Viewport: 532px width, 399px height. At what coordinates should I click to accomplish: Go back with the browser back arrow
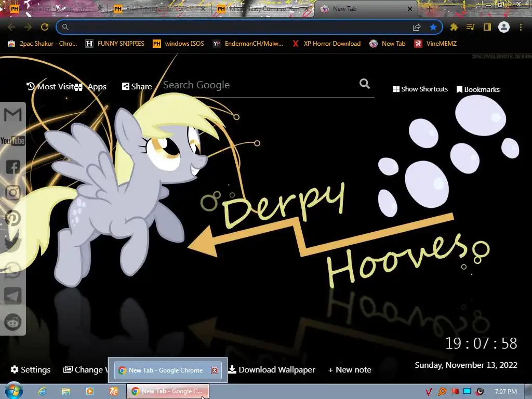pyautogui.click(x=11, y=27)
